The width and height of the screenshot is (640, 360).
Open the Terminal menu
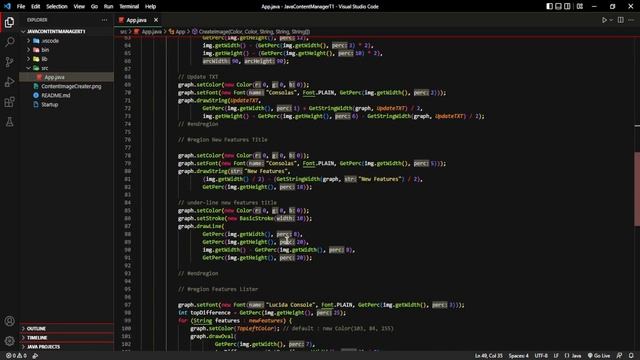coord(129,7)
